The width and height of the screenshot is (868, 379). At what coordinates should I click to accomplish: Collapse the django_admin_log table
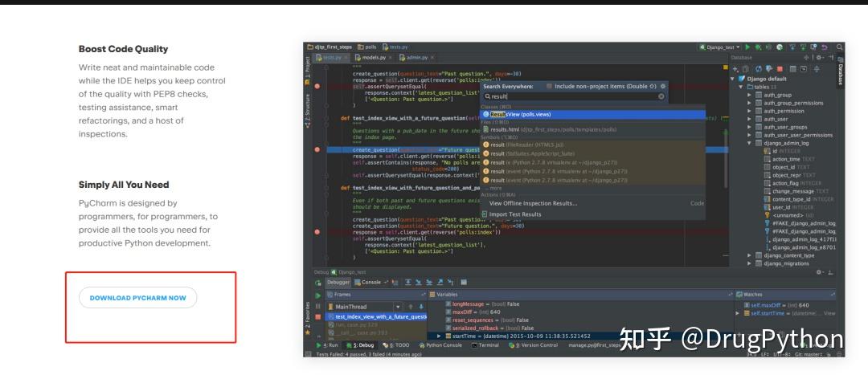(750, 143)
